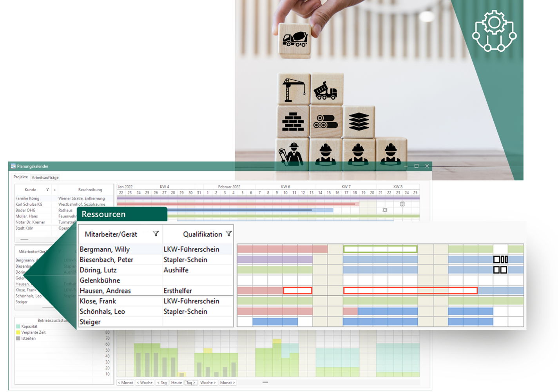Click the long red outlined booking in Hausen row
The width and height of the screenshot is (558, 392).
[410, 290]
